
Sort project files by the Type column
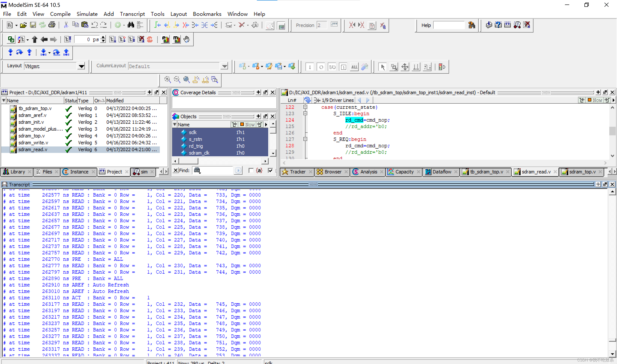click(85, 101)
